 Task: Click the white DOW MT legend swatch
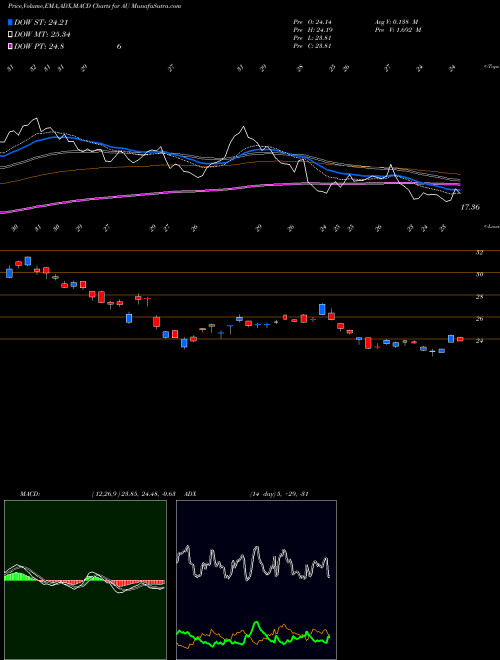click(x=10, y=35)
